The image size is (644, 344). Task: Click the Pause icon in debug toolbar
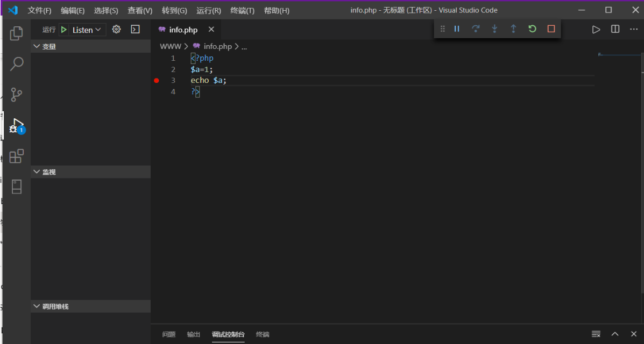(x=456, y=28)
